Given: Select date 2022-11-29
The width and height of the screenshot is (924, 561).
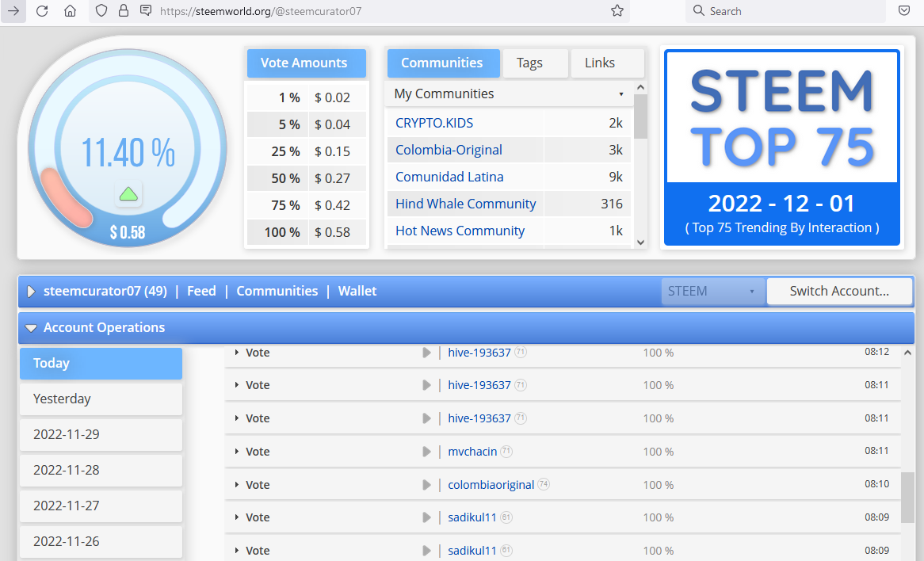Looking at the screenshot, I should pos(101,435).
